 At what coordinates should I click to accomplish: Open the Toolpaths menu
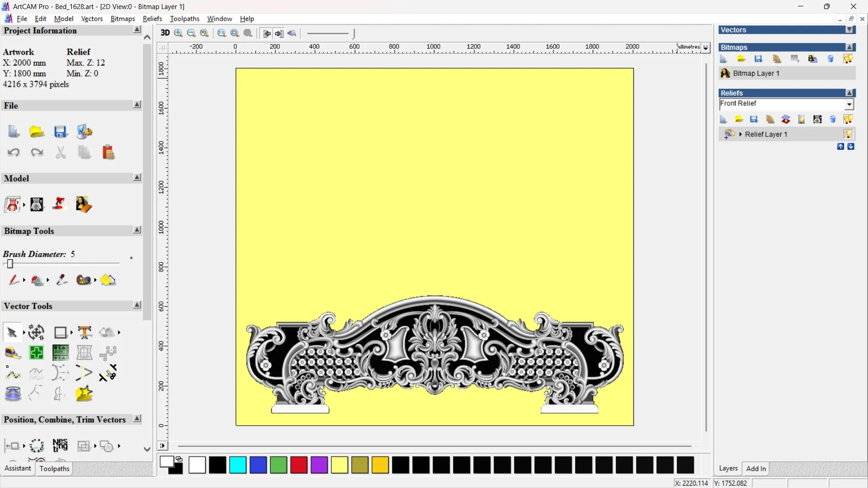[x=184, y=19]
